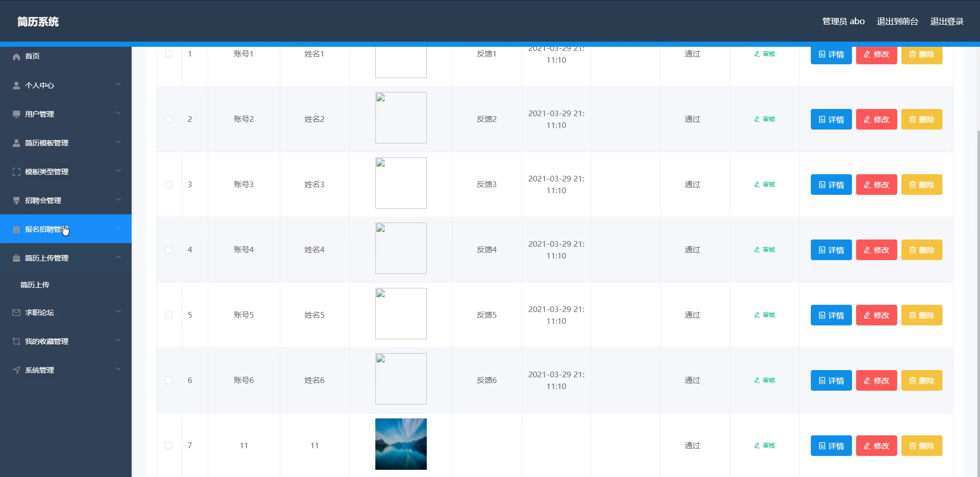Image resolution: width=980 pixels, height=477 pixels.
Task: Click the 反馈2 cell
Action: point(486,119)
